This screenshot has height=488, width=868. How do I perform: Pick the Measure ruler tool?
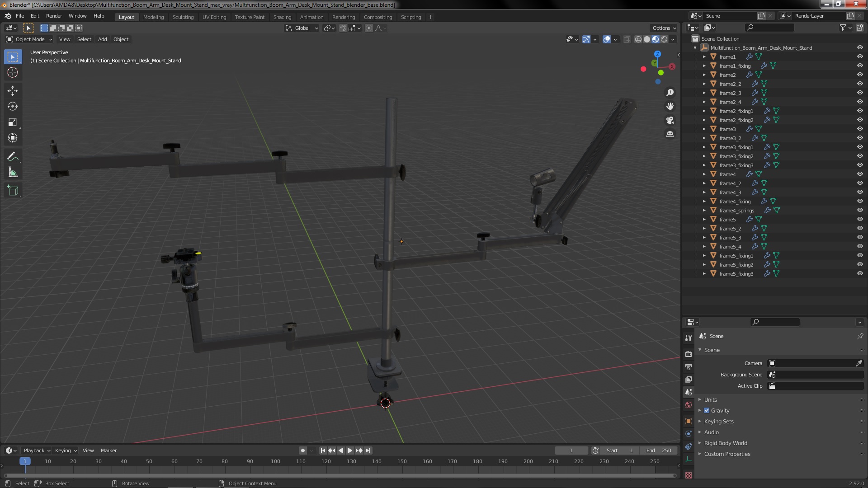tap(13, 173)
